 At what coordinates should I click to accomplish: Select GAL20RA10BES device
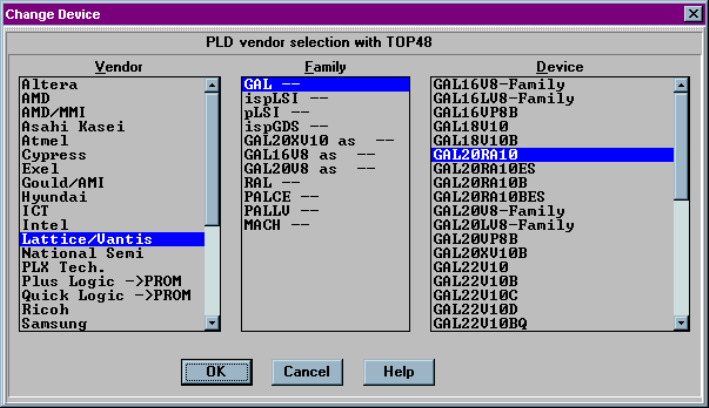coord(553,197)
